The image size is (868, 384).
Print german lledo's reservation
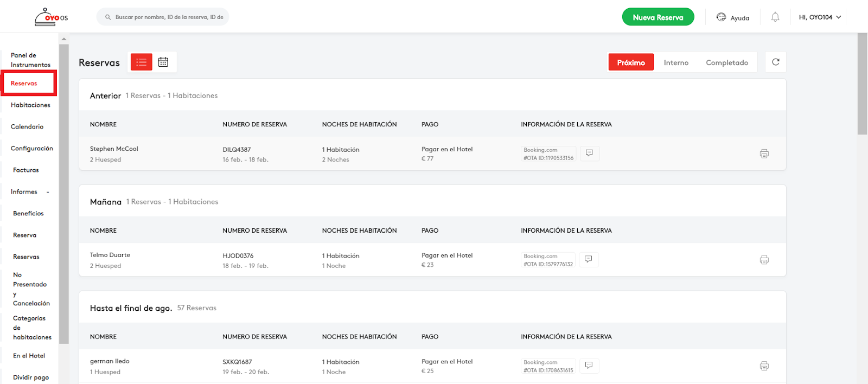coord(764,366)
